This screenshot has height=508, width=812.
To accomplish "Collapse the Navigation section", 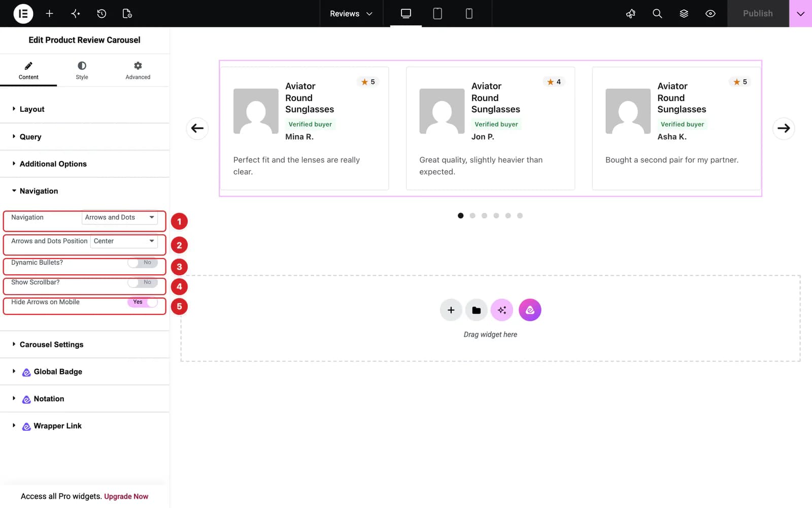I will point(85,191).
